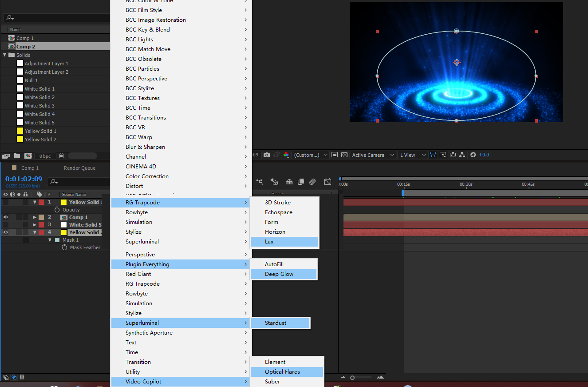This screenshot has height=387, width=588.
Task: Toggle visibility eye of the Comp 1 layer
Action: point(6,217)
